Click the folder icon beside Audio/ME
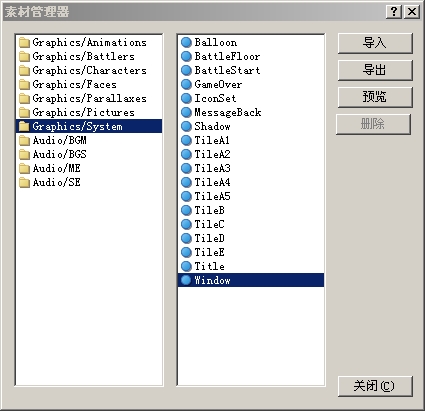The image size is (425, 411). 24,169
